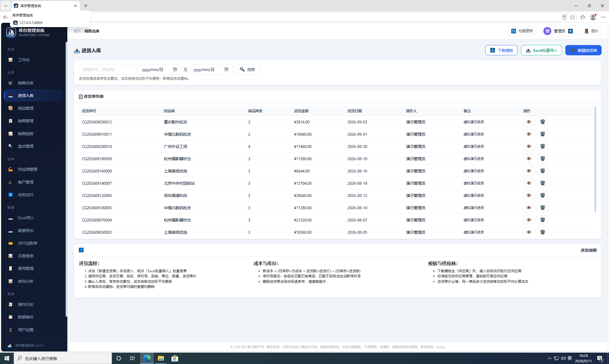
Task: Delete order CG202608120006 with trash icon
Action: pos(543,195)
